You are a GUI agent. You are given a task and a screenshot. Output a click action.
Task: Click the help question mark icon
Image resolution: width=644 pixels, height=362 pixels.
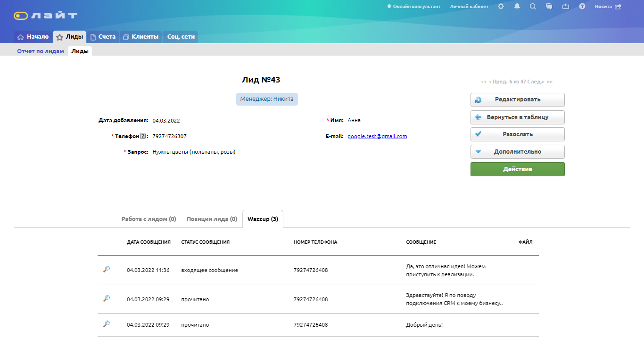582,7
